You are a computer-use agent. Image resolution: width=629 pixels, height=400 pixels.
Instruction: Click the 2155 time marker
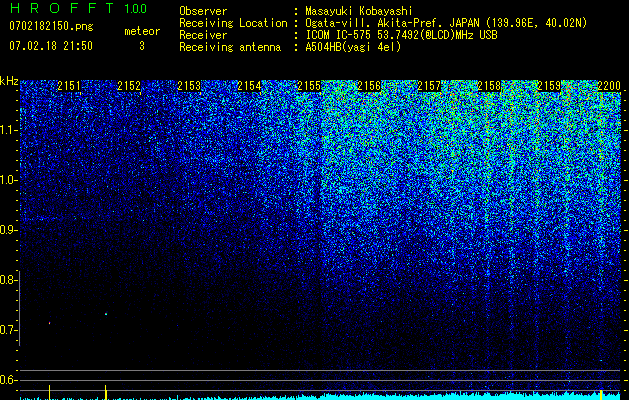[309, 86]
